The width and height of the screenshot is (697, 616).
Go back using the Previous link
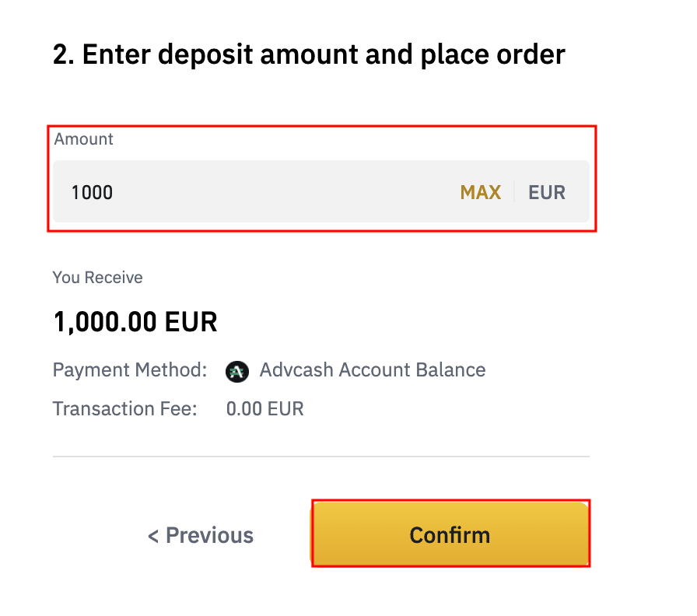(x=201, y=535)
